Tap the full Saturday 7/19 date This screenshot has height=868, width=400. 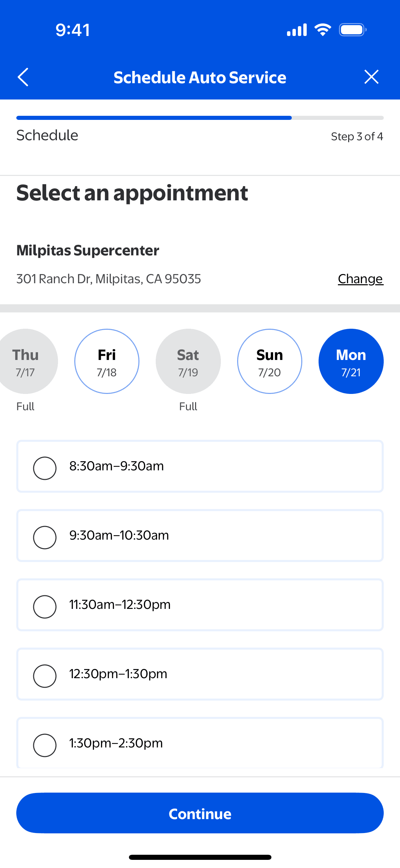188,361
